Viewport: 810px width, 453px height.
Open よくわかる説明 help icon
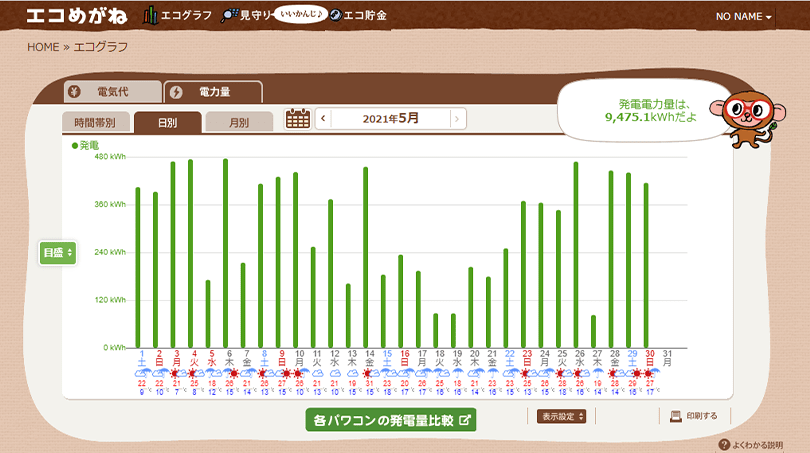tap(724, 443)
